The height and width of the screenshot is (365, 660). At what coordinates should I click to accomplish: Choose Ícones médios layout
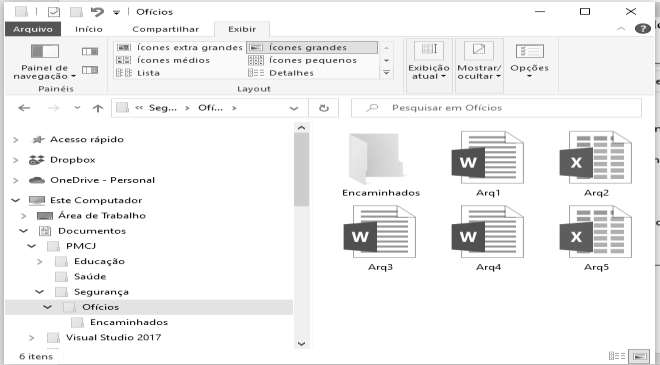tap(163, 60)
